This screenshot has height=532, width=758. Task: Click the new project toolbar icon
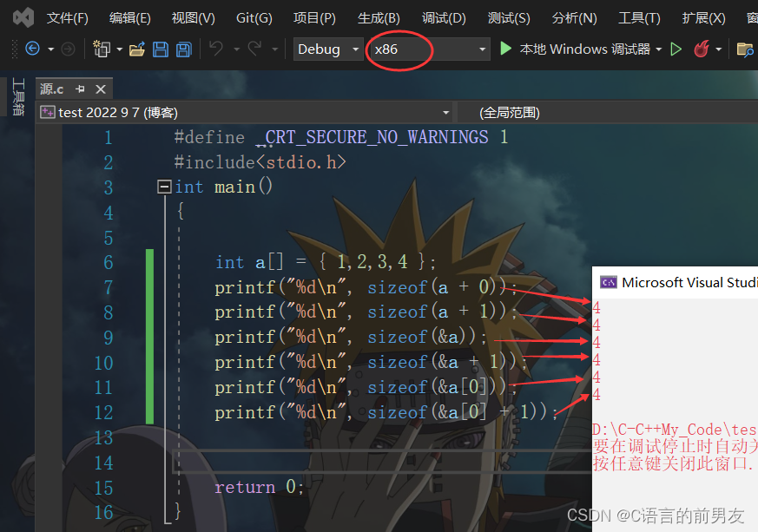pos(102,49)
